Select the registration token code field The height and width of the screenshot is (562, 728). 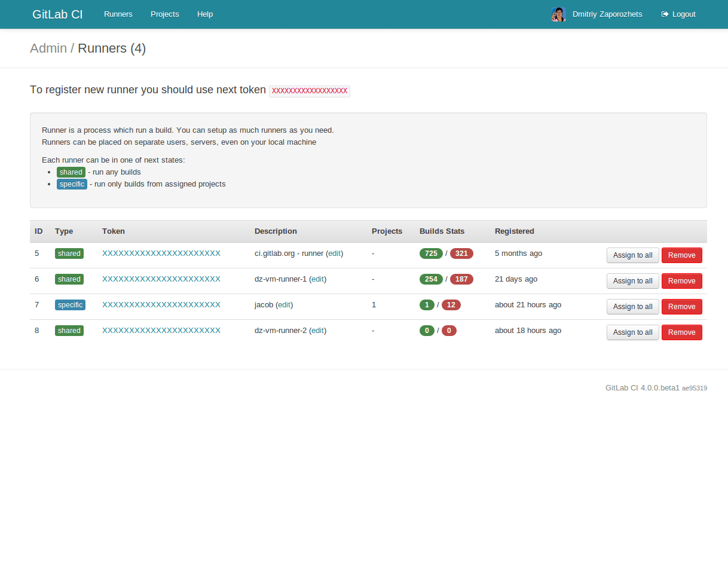pyautogui.click(x=309, y=91)
